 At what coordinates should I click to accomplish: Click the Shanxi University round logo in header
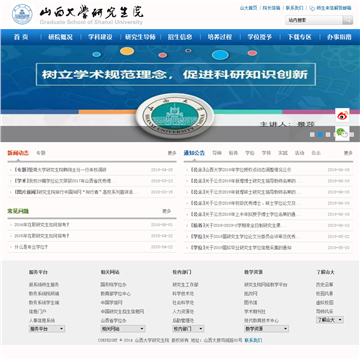click(x=22, y=14)
